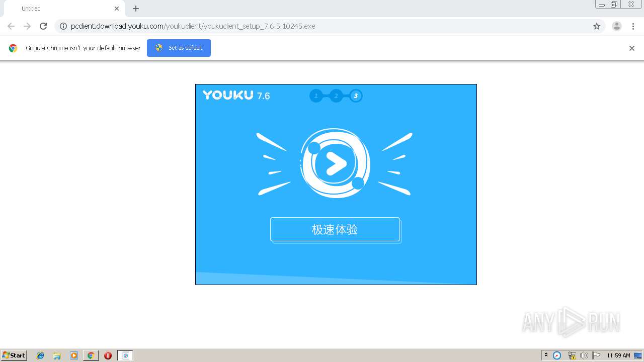Open the Chrome profile avatar menu
The width and height of the screenshot is (644, 362).
(617, 26)
